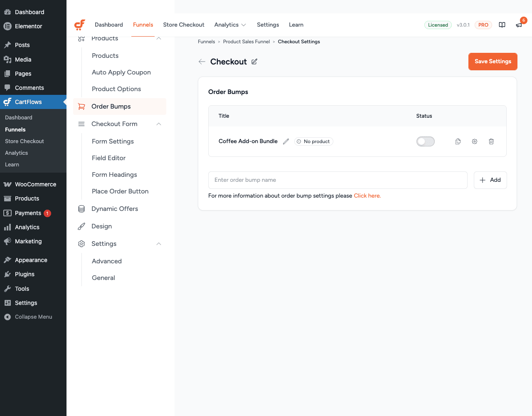Open WooCommerce Analytics in admin sidebar
The height and width of the screenshot is (416, 532).
[33, 227]
